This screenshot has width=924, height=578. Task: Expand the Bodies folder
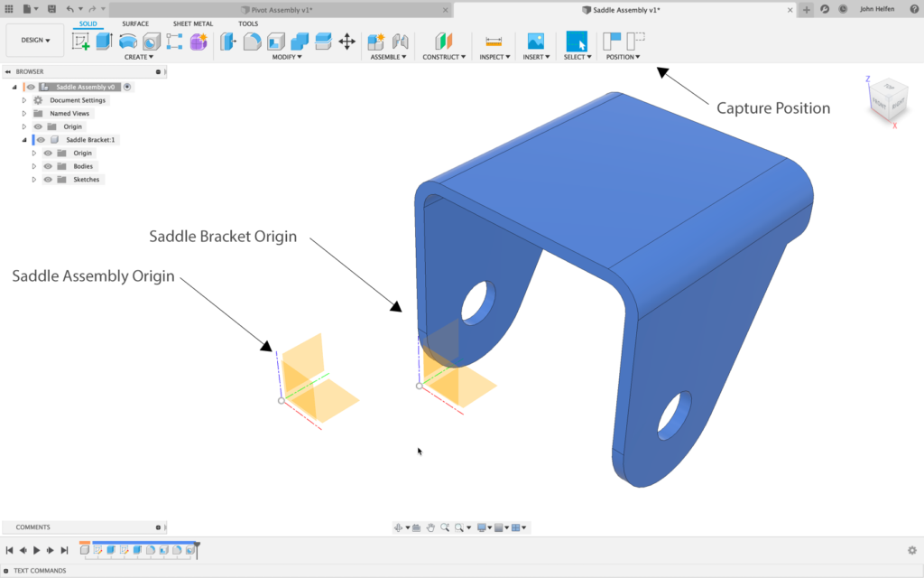(x=34, y=166)
